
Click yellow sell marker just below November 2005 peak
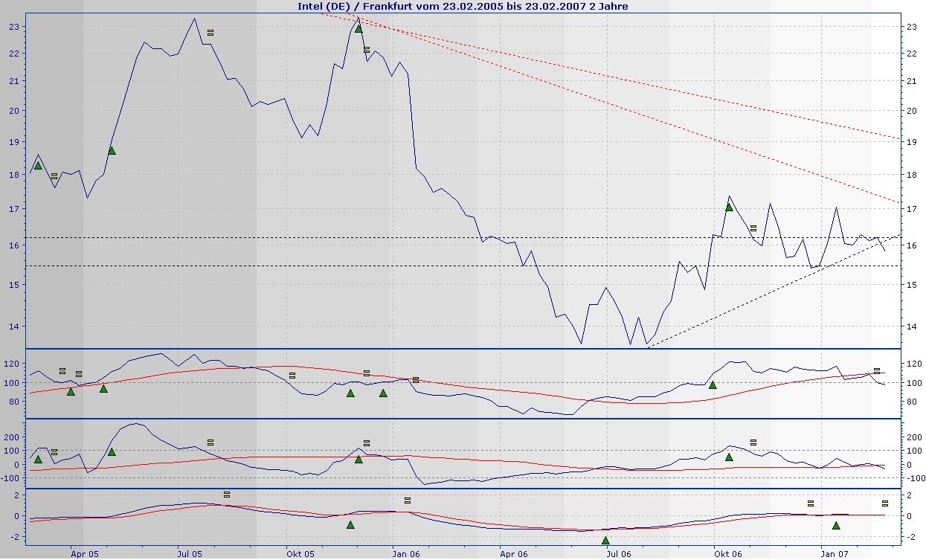coord(367,50)
